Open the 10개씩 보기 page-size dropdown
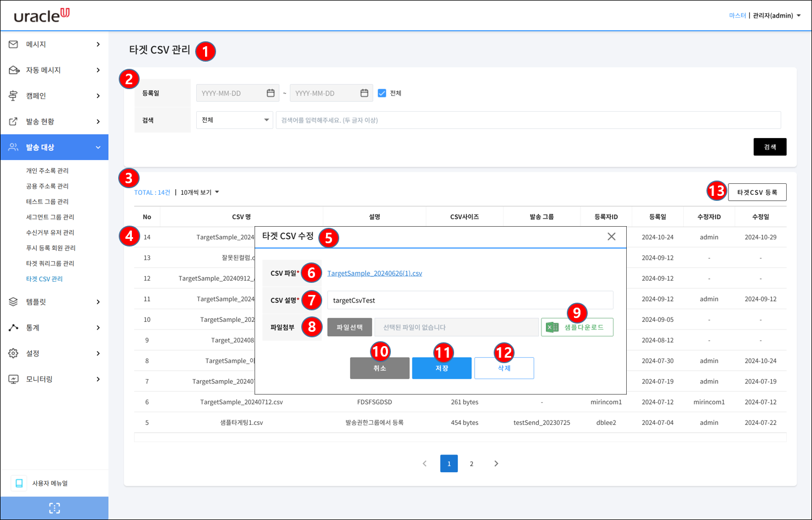This screenshot has width=812, height=520. coord(200,192)
